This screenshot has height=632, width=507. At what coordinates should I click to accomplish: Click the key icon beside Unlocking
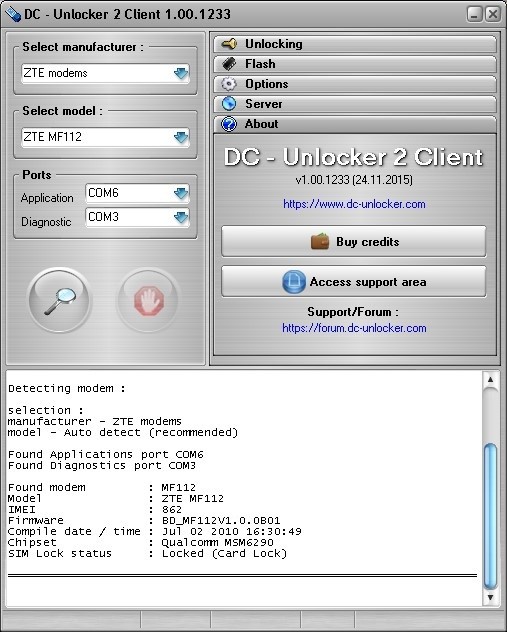tap(229, 44)
